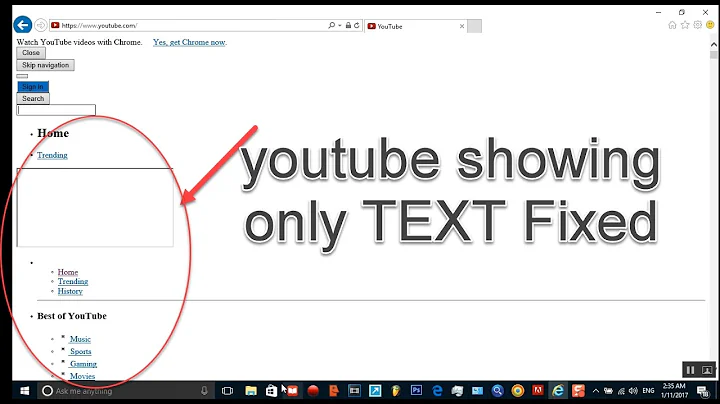720x404 pixels.
Task: Click the Skip navigation button
Action: (45, 65)
